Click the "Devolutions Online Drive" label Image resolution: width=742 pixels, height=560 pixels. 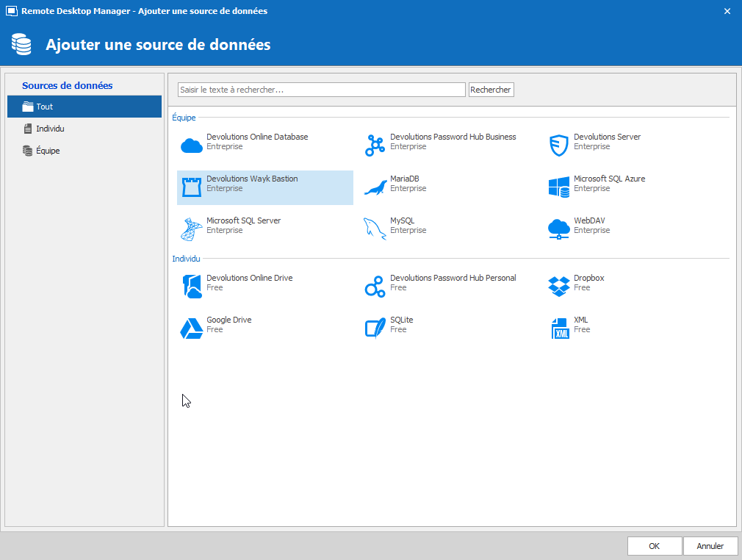coord(249,278)
